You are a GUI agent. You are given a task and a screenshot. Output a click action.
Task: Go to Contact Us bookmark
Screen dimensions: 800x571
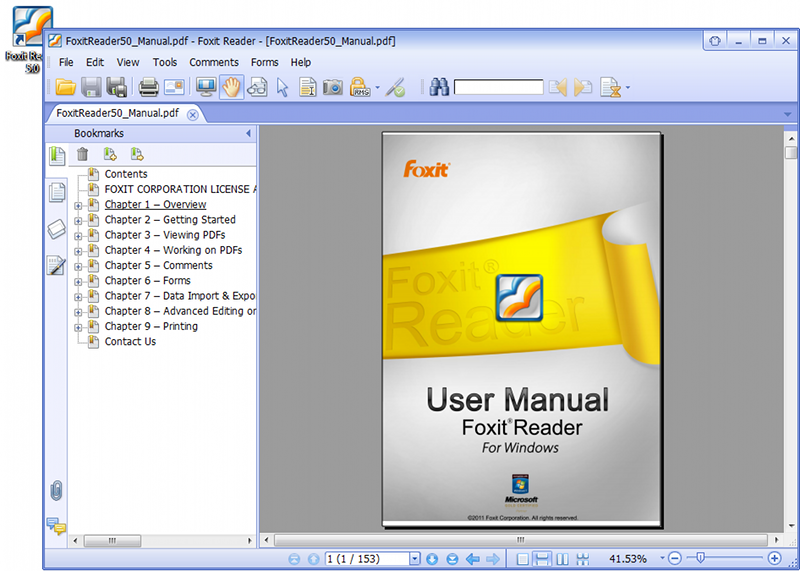coord(130,342)
